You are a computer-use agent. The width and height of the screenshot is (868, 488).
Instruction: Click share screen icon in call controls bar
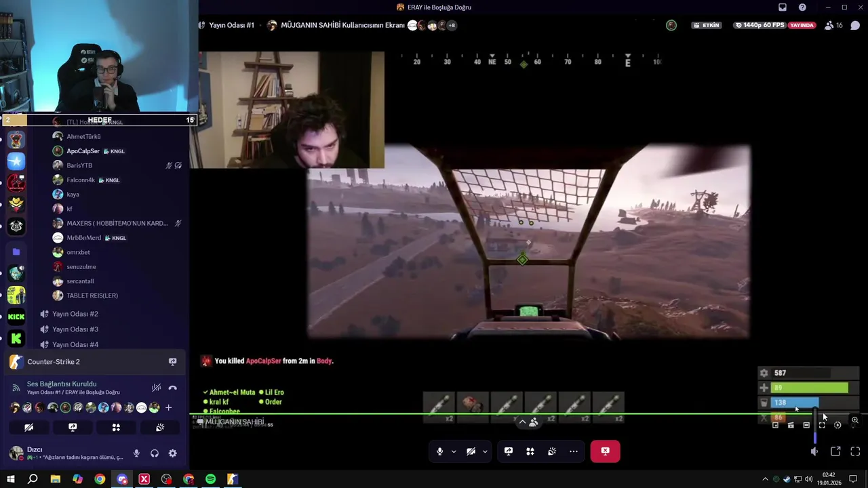[509, 451]
